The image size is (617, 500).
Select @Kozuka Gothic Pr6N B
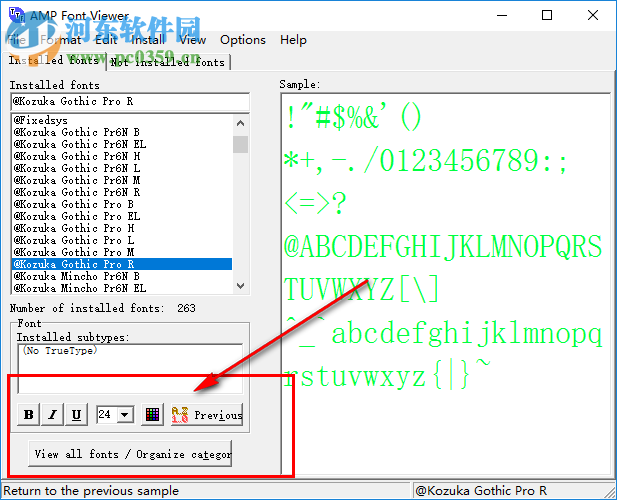(x=122, y=132)
